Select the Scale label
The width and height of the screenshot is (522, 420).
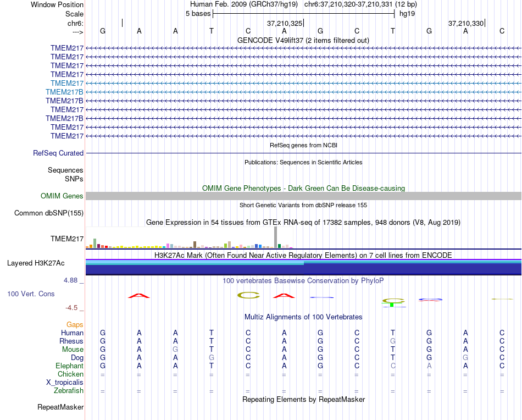(74, 14)
